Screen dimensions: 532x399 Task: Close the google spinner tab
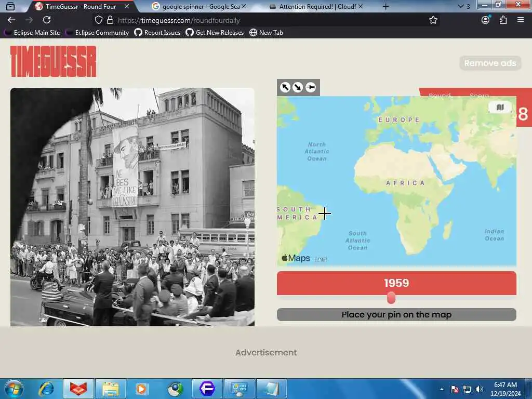tap(244, 6)
